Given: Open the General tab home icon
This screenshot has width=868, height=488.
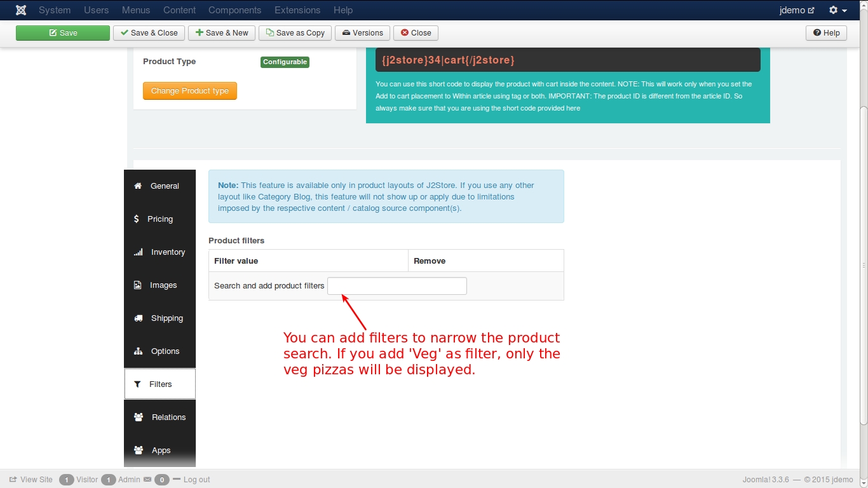Looking at the screenshot, I should (137, 186).
